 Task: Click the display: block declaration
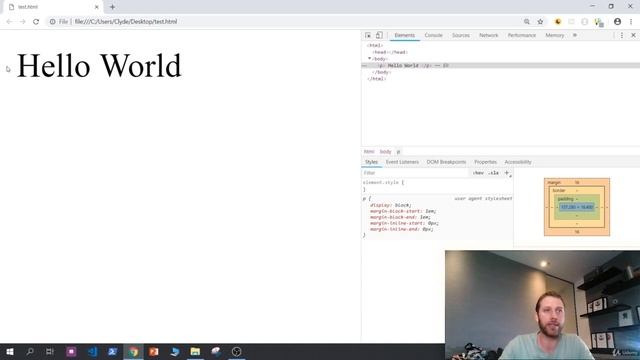[391, 205]
